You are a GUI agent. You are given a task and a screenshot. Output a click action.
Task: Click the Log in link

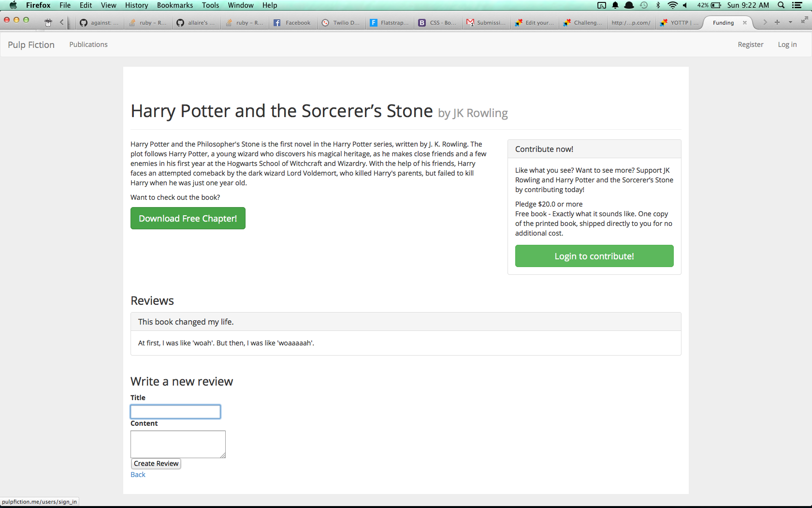pos(787,45)
